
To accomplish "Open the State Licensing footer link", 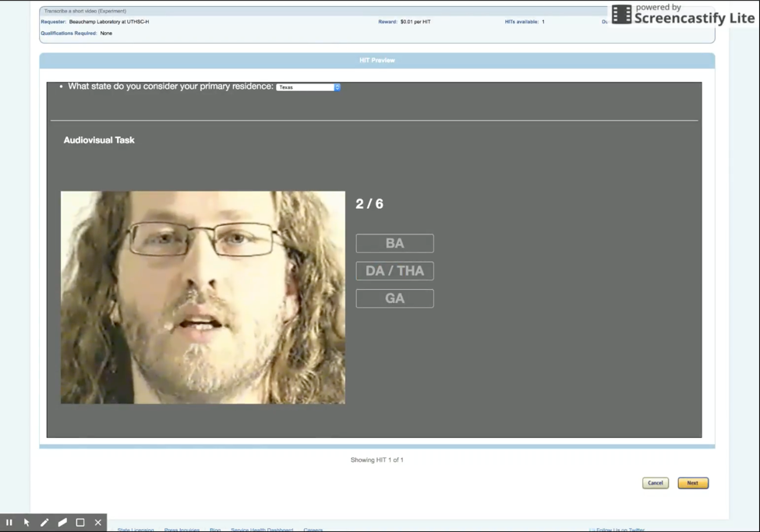I will [136, 530].
